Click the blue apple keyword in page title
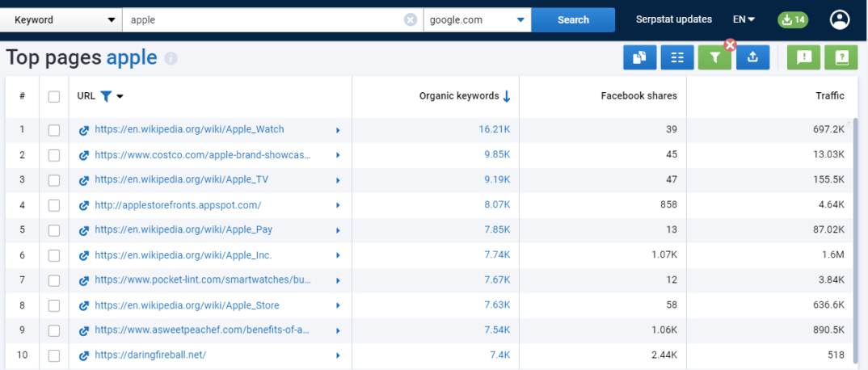Viewport: 868px width, 370px height. (132, 57)
